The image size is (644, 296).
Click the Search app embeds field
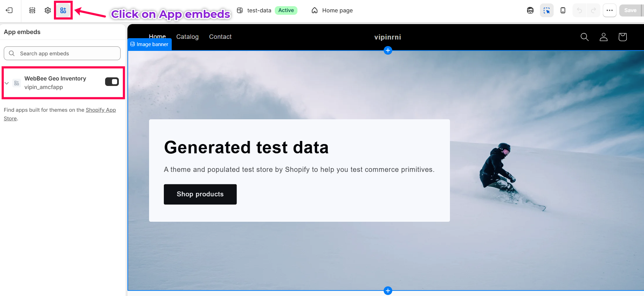click(62, 53)
